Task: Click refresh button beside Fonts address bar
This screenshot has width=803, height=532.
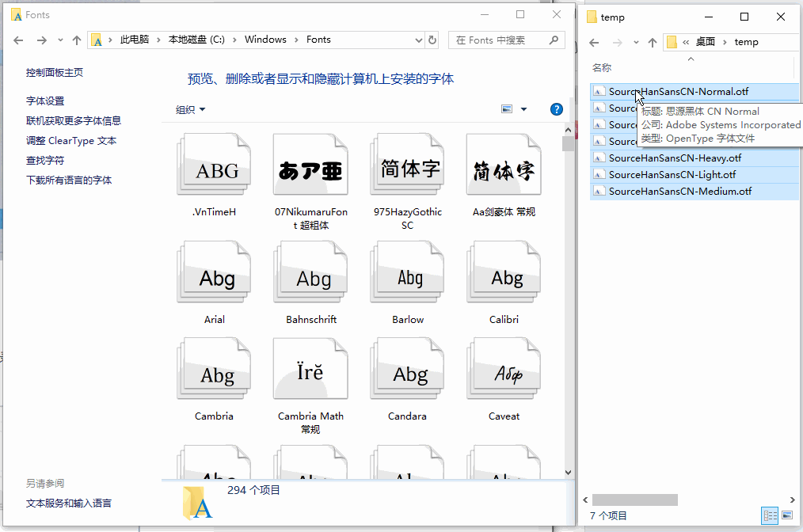Action: coord(432,40)
